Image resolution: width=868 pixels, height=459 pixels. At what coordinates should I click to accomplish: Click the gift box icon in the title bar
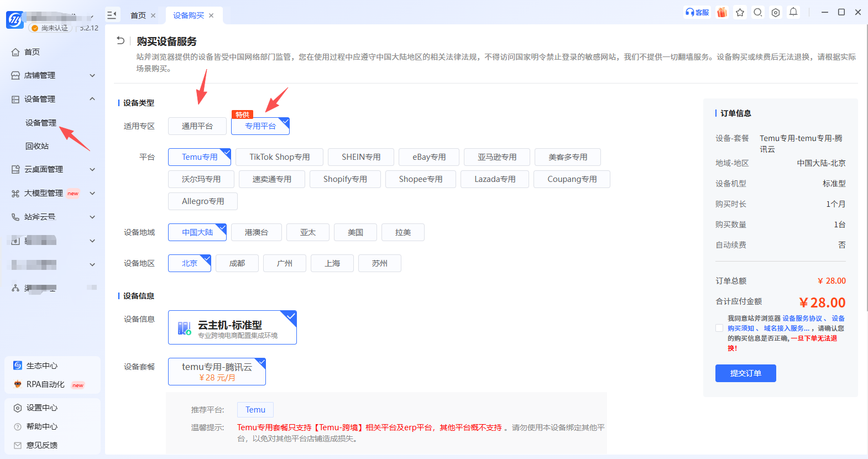coord(722,12)
